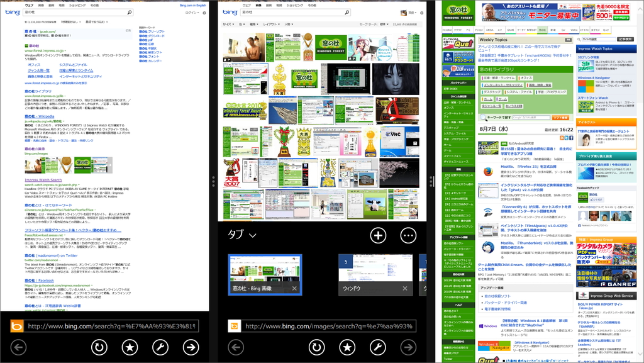Open the レイアウト filter dropdown
The height and width of the screenshot is (363, 644).
(x=270, y=25)
